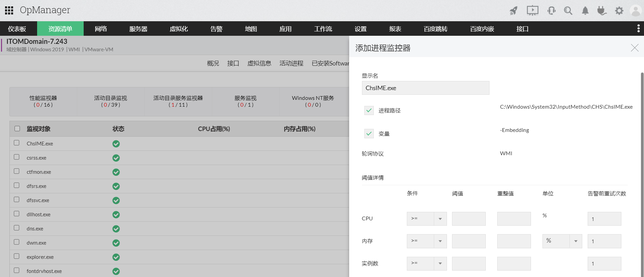Image resolution: width=644 pixels, height=277 pixels.
Task: Click the panel's vertical scrollbar
Action: pyautogui.click(x=642, y=169)
